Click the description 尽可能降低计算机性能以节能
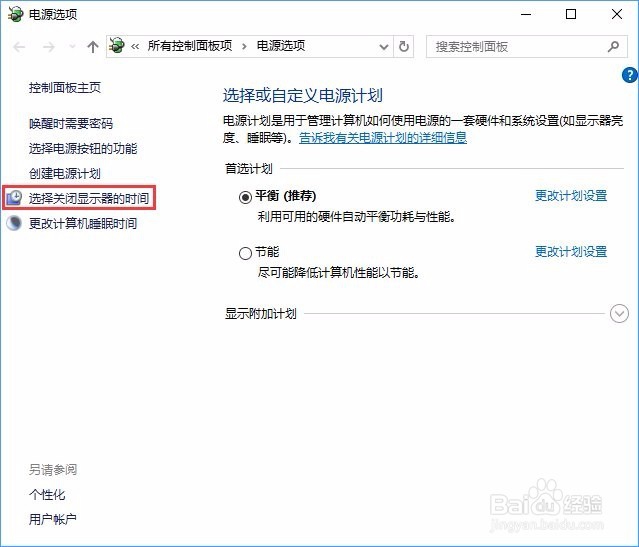639x547 pixels. tap(339, 272)
